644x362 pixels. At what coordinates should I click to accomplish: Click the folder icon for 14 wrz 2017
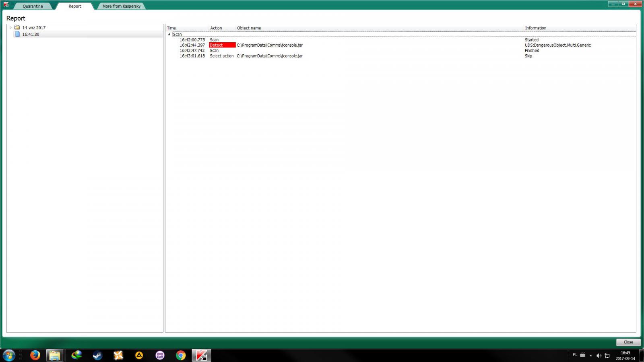click(17, 27)
